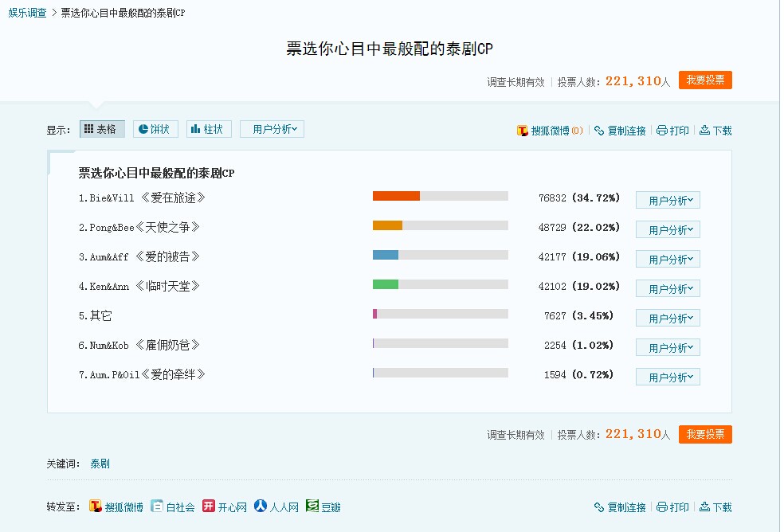Expand user analysis for Aum.P&Oil row
The width and height of the screenshot is (784, 532).
click(668, 377)
